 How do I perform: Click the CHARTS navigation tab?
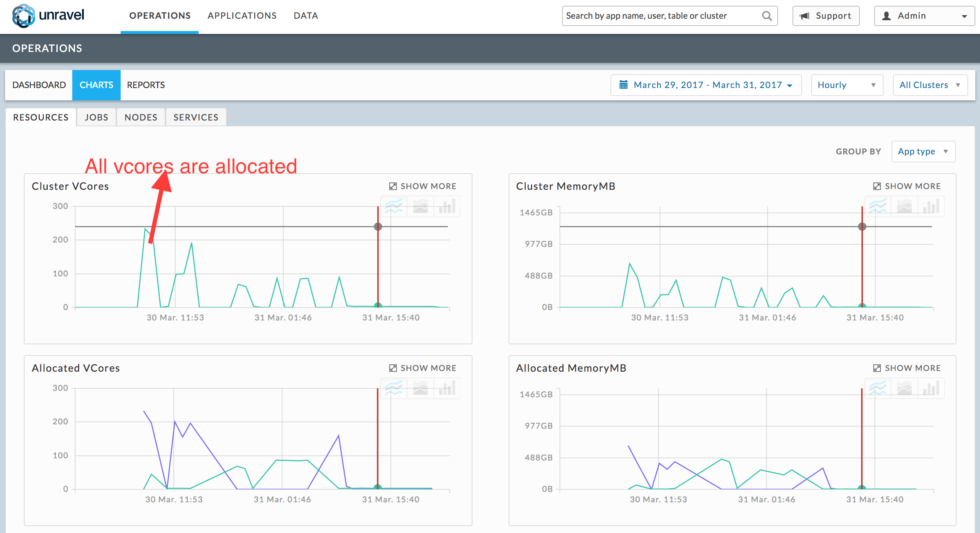click(x=96, y=84)
